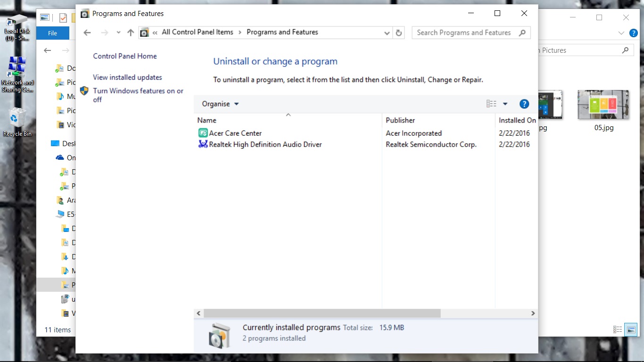644x362 pixels.
Task: Click the horizontal scrollbar thumb in programs list
Action: click(x=322, y=313)
